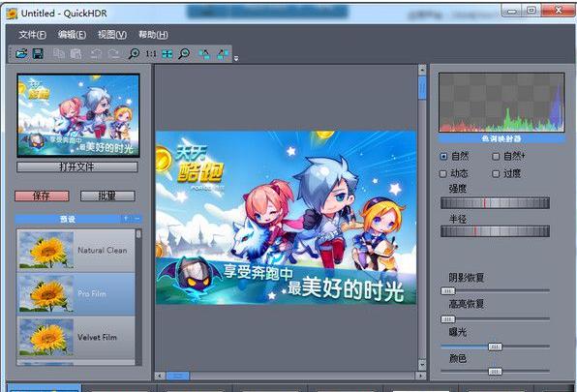Click the 高亮恢复 slider handle
577x392 pixels.
coord(448,318)
